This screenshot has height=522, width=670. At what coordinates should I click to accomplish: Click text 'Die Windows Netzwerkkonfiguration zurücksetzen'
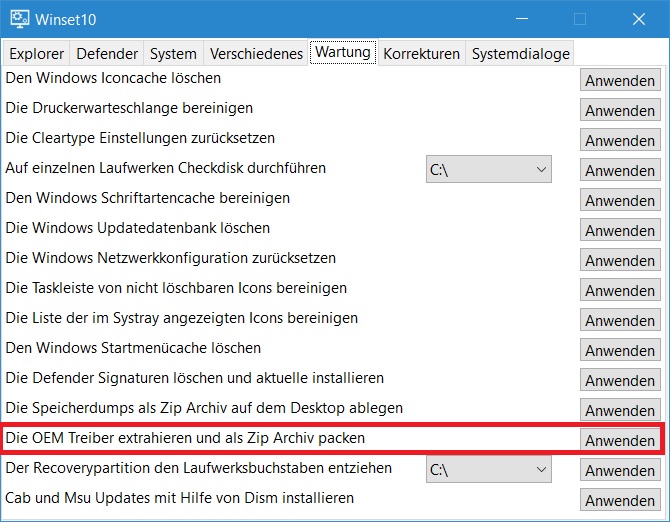170,258
